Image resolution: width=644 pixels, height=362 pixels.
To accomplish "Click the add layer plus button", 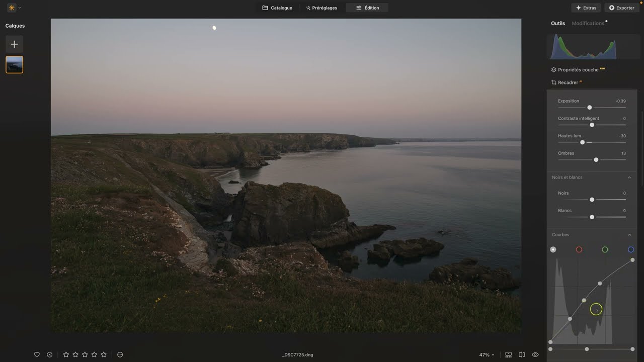I will tap(14, 44).
